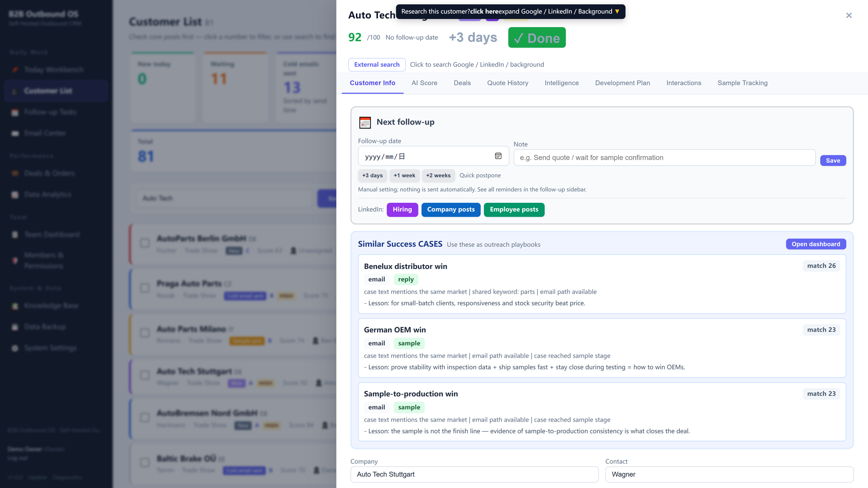The image size is (868, 488).
Task: Go to the Interactions tab
Action: [x=684, y=83]
